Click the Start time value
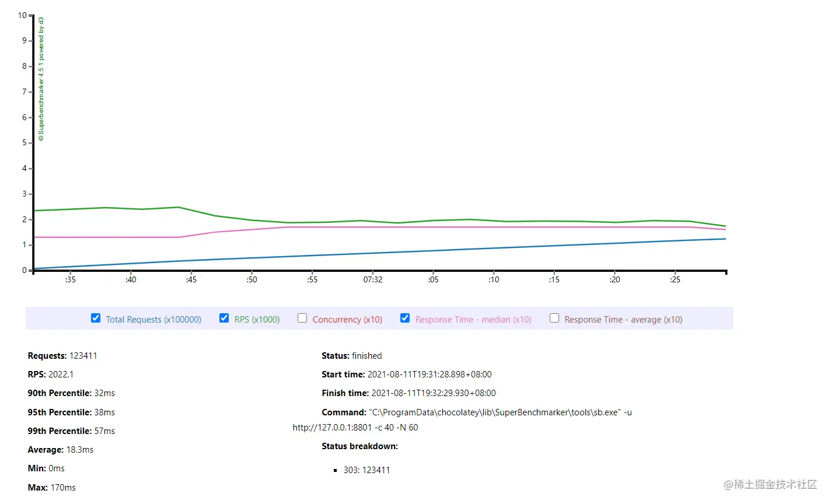The image size is (831, 504). click(430, 374)
